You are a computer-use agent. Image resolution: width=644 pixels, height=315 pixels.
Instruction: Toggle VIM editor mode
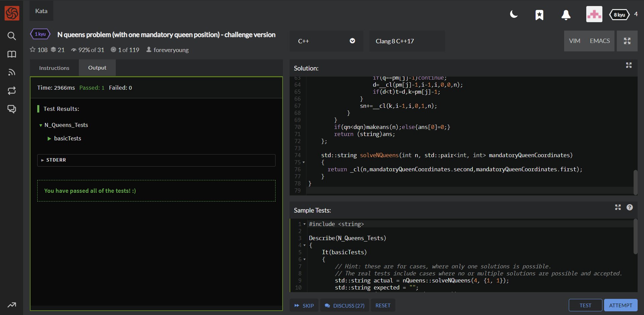coord(575,41)
